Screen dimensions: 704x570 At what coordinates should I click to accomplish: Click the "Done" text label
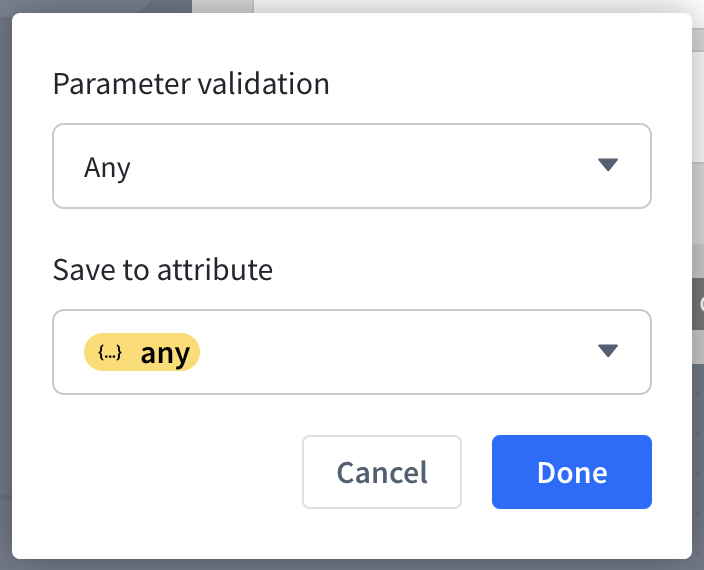[x=571, y=472]
